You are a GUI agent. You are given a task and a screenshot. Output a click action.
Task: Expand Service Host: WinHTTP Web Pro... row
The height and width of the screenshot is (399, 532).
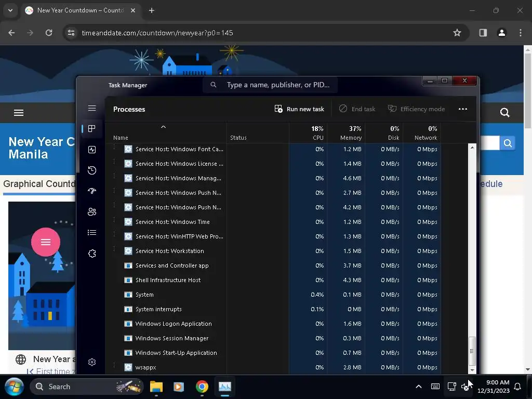tap(114, 234)
